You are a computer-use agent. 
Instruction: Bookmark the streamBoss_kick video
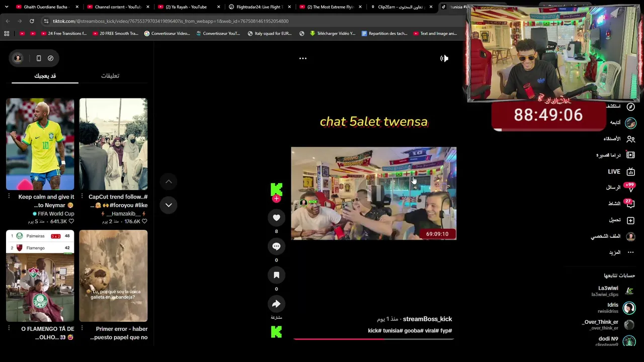click(x=276, y=275)
